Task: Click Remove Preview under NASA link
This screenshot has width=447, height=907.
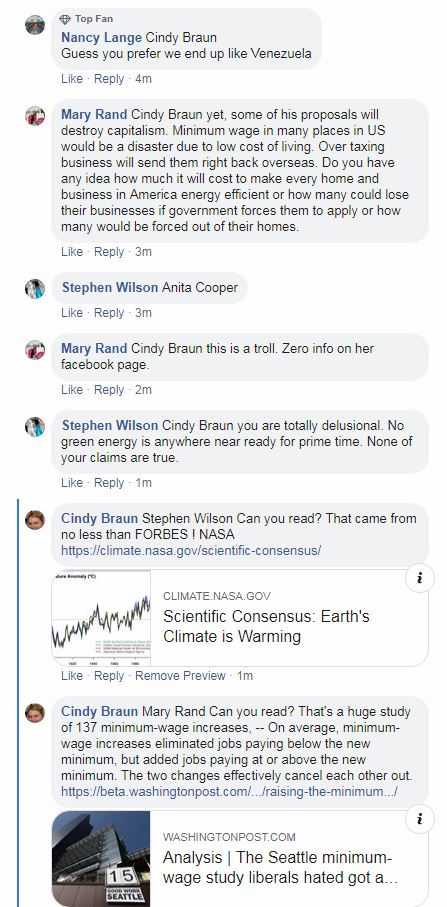Action: (180, 676)
